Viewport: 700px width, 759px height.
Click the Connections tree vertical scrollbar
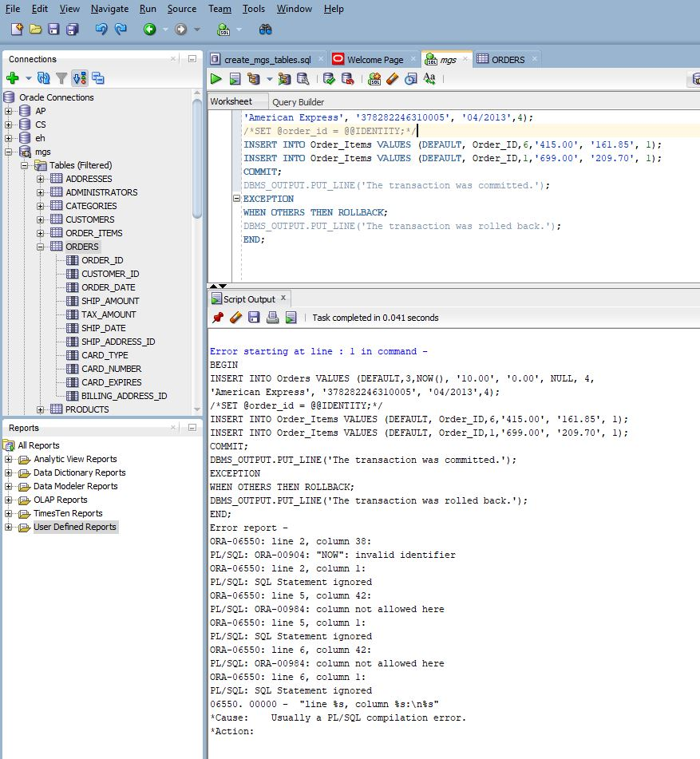coord(197,160)
